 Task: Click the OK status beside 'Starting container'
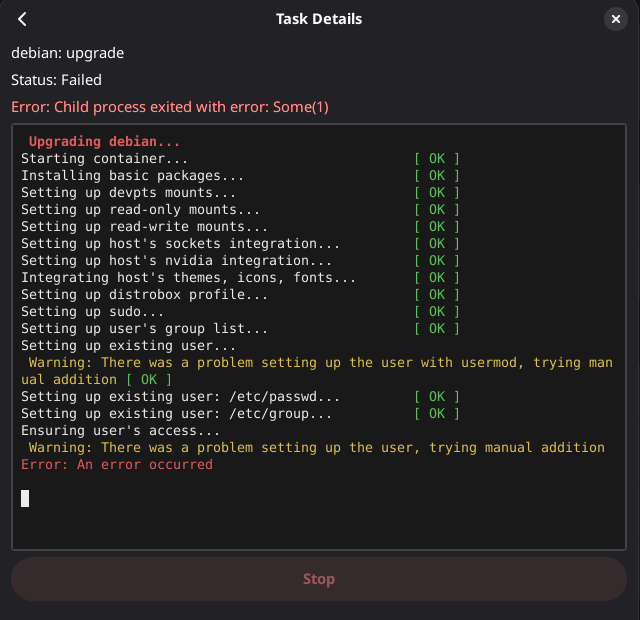437,158
